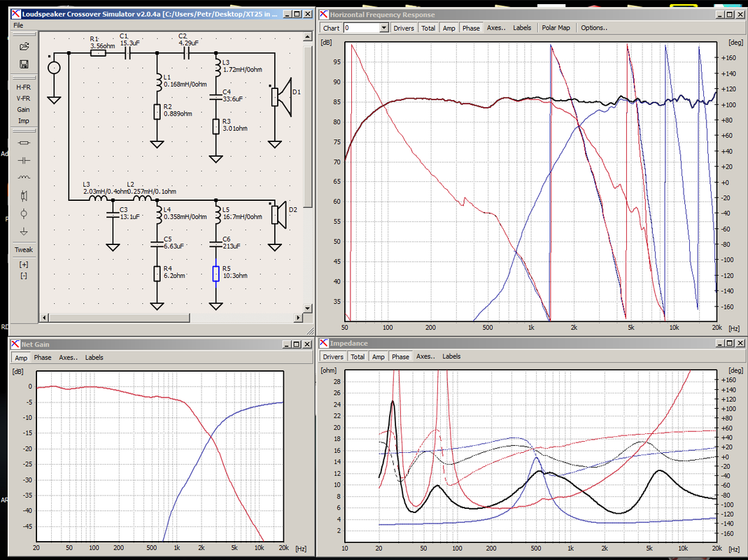Select the voltage source symbol in schematic
The height and width of the screenshot is (560, 748).
pyautogui.click(x=54, y=68)
